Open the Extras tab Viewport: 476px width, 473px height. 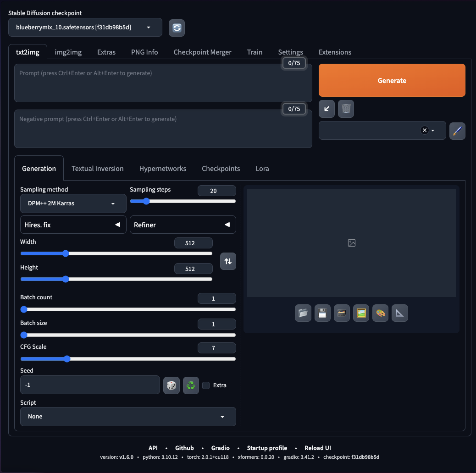[106, 52]
